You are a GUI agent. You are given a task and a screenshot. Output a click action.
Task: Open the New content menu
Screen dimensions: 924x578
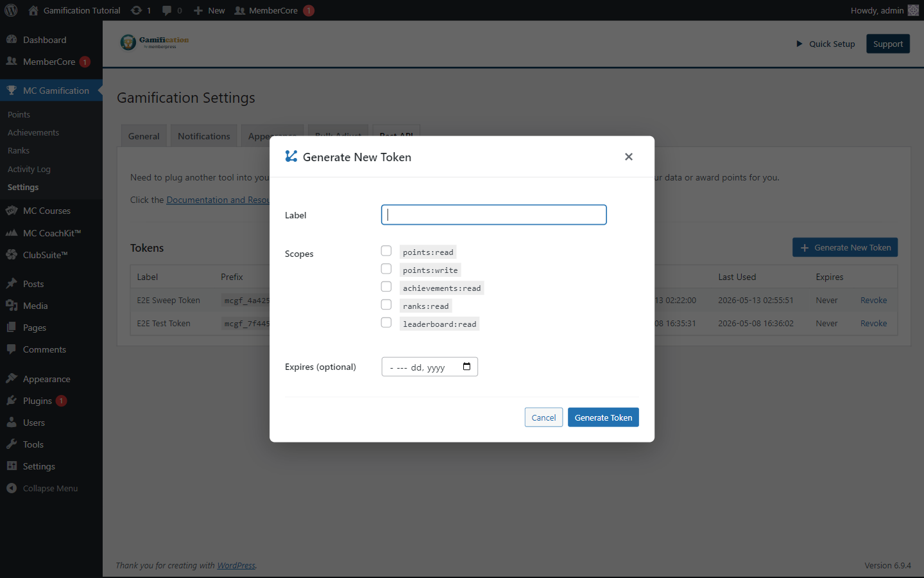[x=209, y=10]
